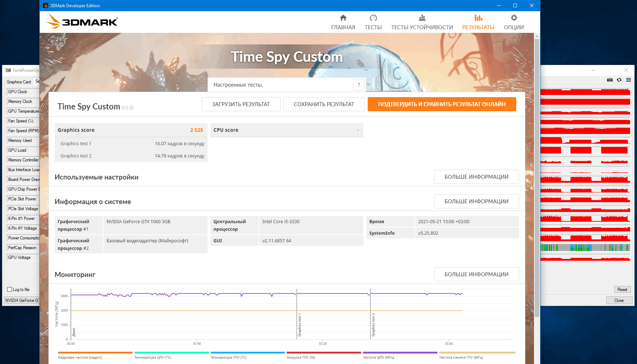637x364 pixels.
Task: Toggle Кадровая частота legend series
Action: click(95, 356)
